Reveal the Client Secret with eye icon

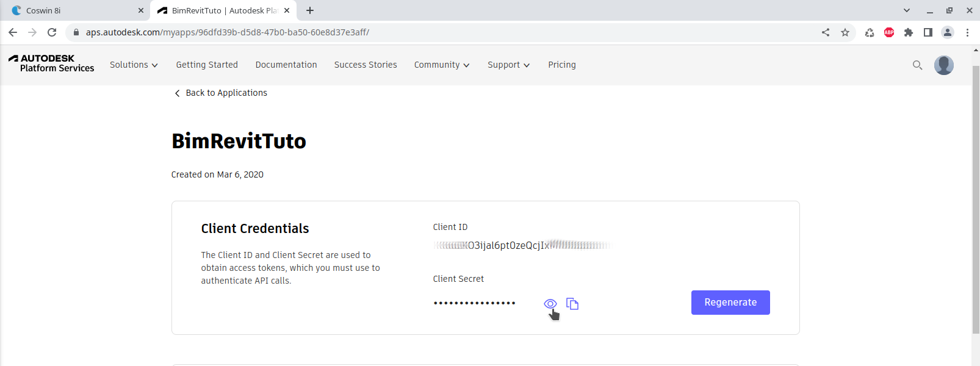(x=550, y=304)
